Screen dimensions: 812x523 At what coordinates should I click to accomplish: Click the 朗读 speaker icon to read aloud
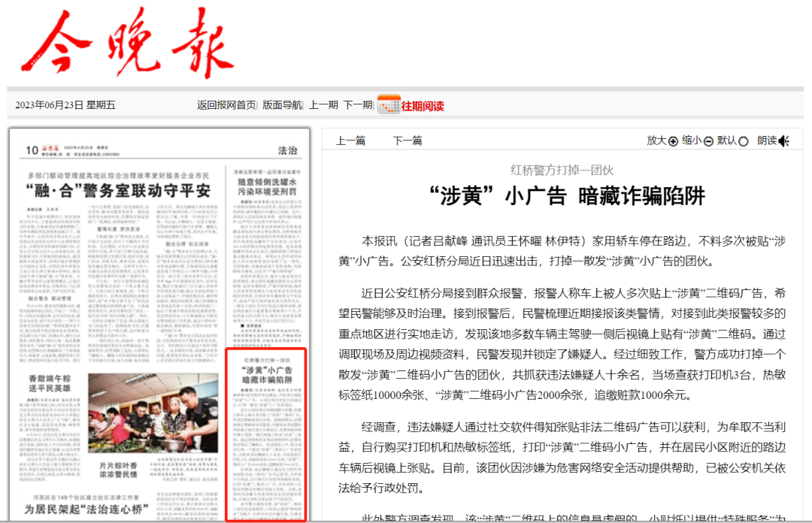tap(785, 141)
